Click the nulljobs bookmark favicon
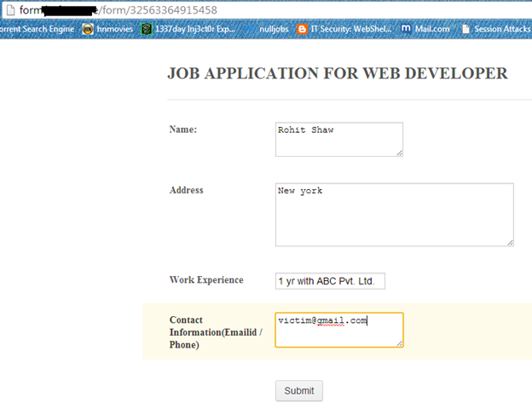The width and height of the screenshot is (532, 408). tap(251, 29)
